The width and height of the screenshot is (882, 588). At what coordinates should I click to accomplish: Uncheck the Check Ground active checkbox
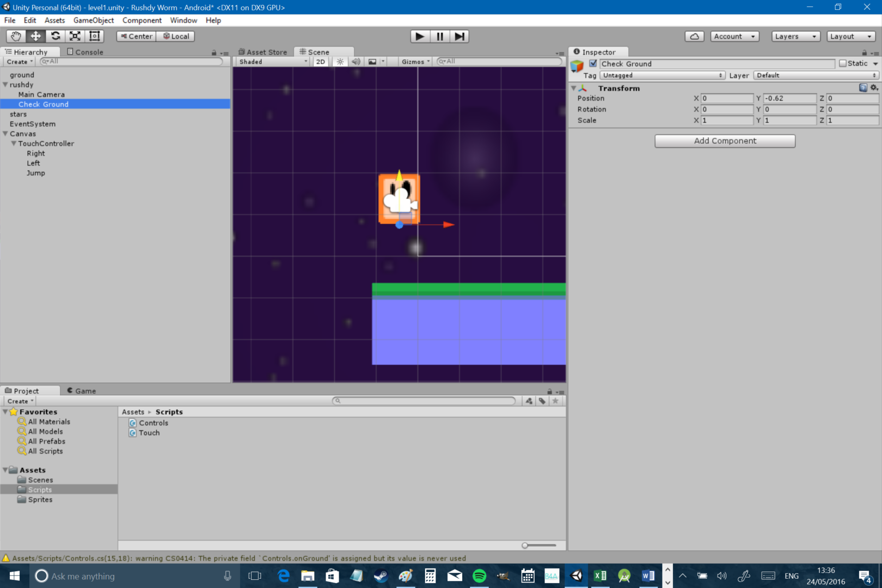click(593, 64)
